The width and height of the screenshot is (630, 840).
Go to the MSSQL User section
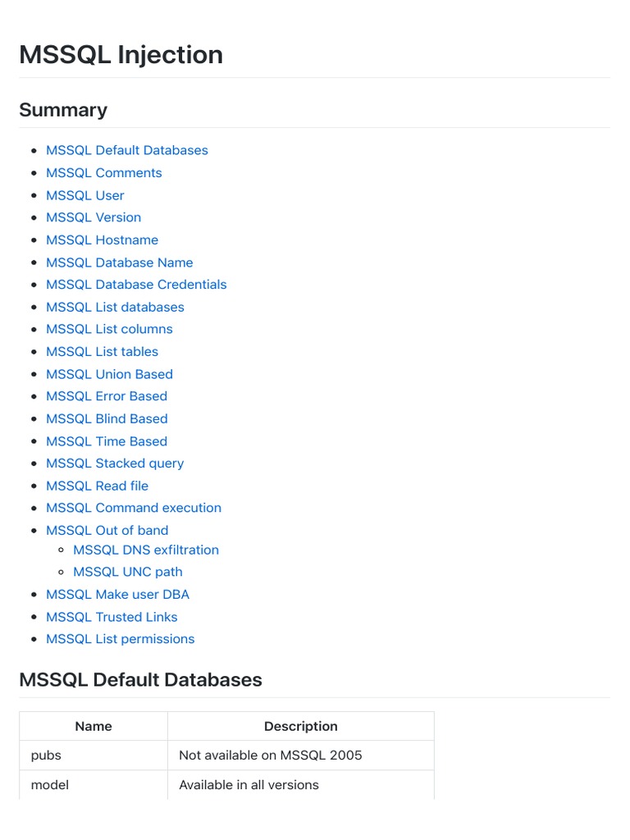coord(85,195)
